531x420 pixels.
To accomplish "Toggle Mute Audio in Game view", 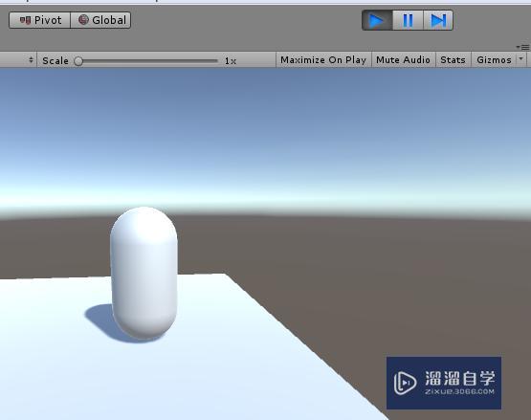I will coord(403,60).
